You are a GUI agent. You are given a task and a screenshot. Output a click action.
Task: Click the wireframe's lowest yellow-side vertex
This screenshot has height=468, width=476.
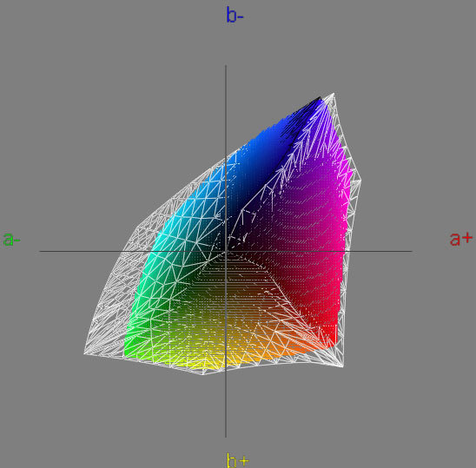pos(202,374)
